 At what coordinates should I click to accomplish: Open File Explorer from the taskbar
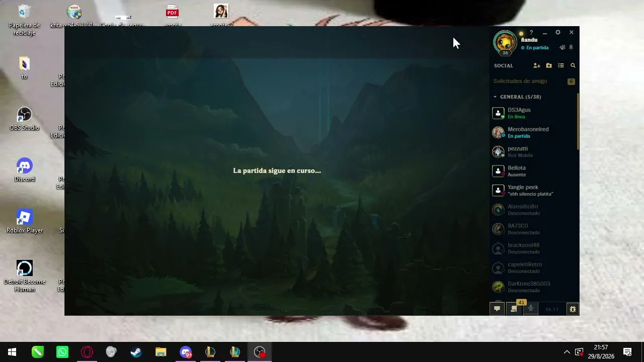[160, 352]
